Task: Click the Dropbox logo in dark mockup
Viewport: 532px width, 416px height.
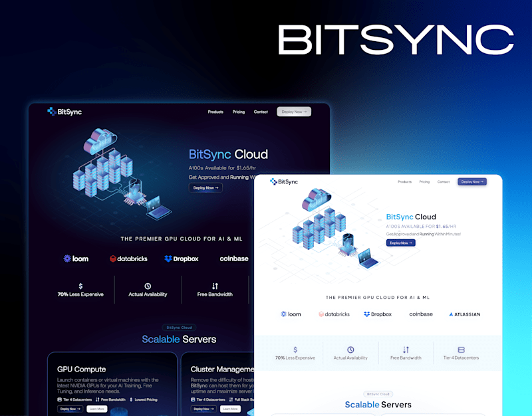Action: point(181,259)
